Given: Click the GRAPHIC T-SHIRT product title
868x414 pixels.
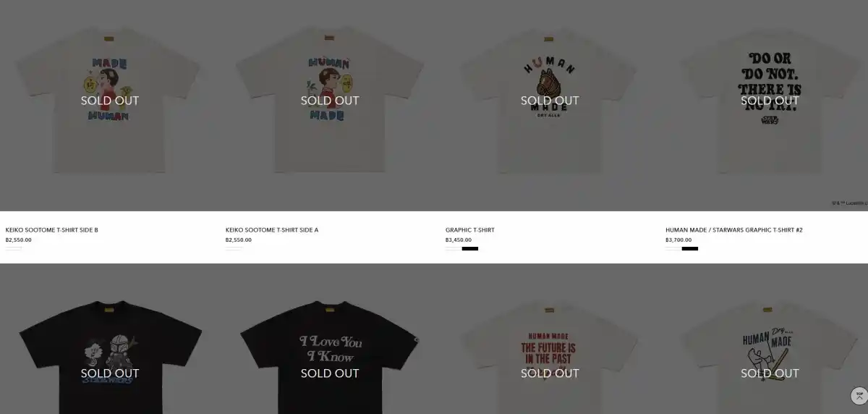Looking at the screenshot, I should pyautogui.click(x=470, y=230).
